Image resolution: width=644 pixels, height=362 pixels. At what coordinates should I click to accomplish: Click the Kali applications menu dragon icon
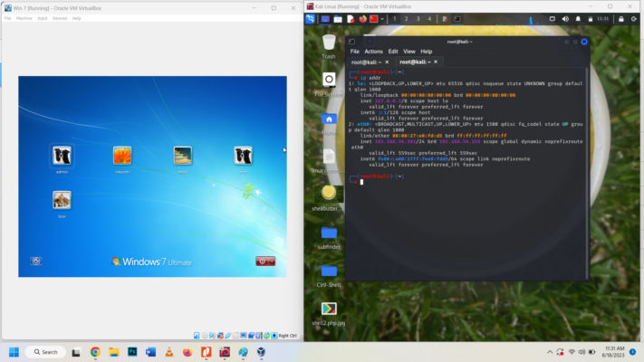(310, 19)
